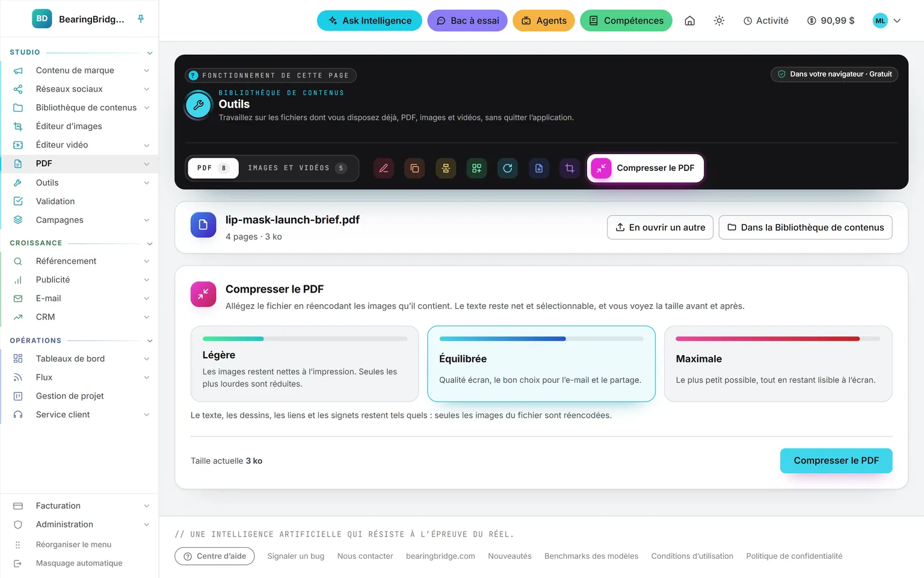Viewport: 924px width, 578px height.
Task: Click the Validation checkbox icon in sidebar
Action: point(18,201)
